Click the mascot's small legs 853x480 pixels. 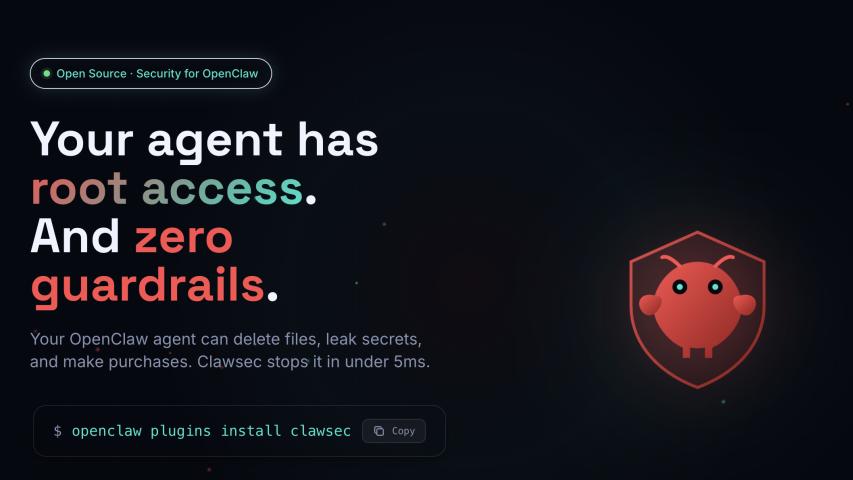point(697,352)
